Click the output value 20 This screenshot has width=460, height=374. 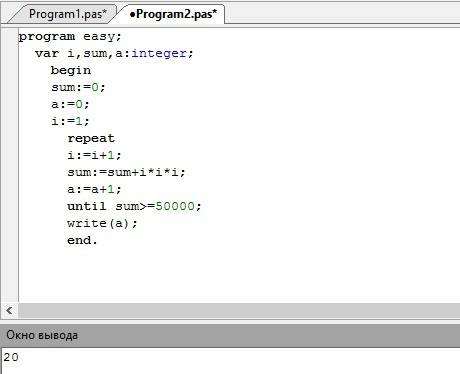pos(11,357)
